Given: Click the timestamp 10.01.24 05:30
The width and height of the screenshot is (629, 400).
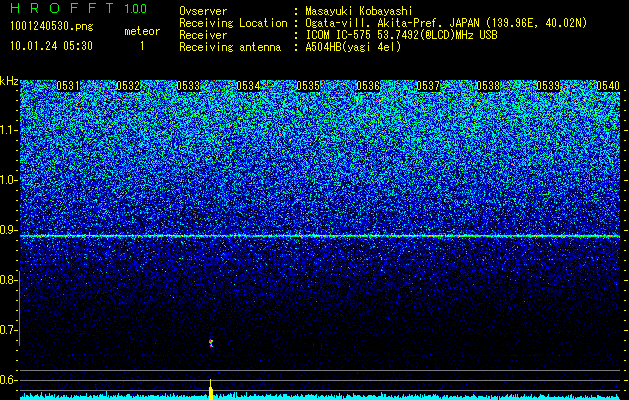Looking at the screenshot, I should (51, 46).
